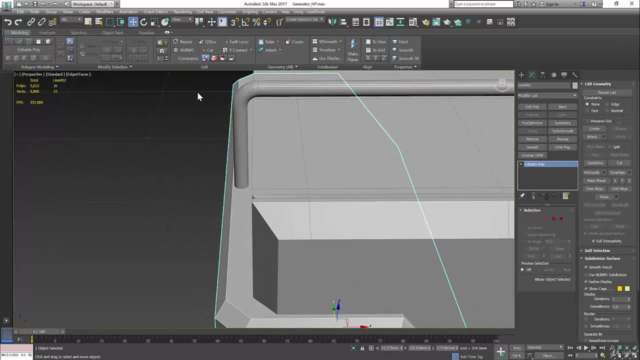640x360 pixels.
Task: Open the Utilities command panel tab
Action: 575,75
